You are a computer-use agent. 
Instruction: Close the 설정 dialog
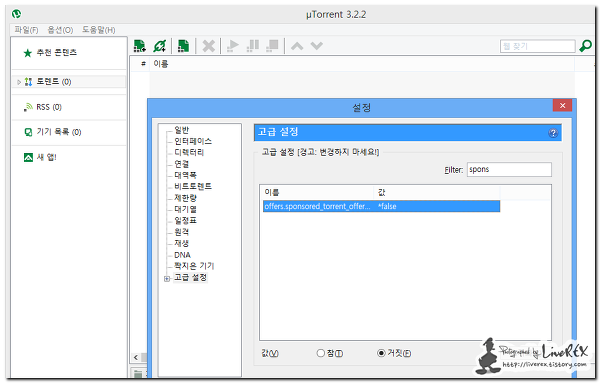point(562,106)
